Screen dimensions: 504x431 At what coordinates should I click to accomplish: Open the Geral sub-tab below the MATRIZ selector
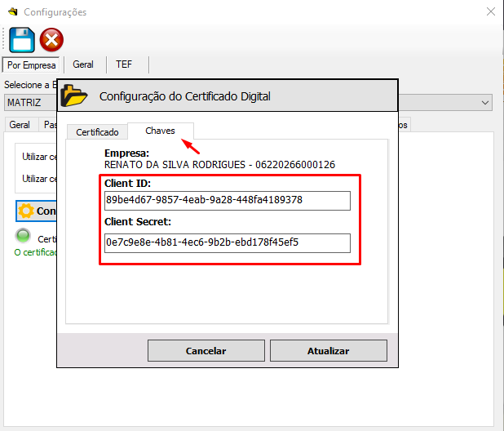[x=20, y=125]
